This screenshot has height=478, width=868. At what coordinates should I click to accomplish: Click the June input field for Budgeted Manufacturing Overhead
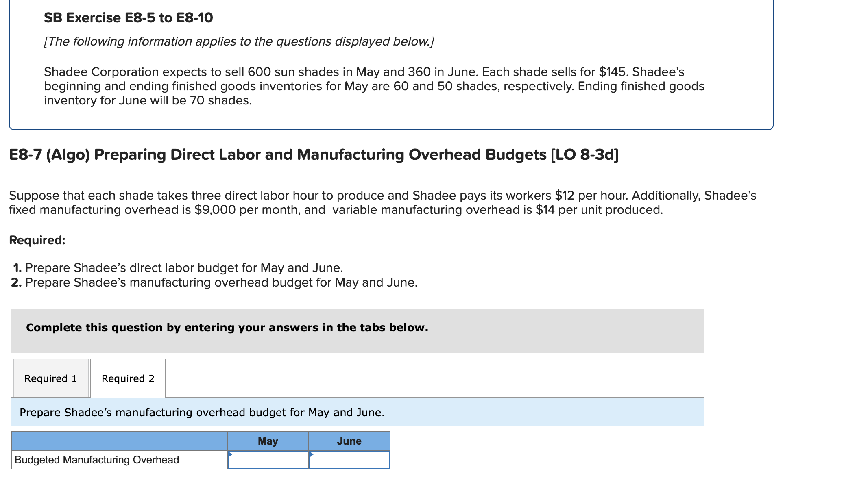(x=349, y=460)
